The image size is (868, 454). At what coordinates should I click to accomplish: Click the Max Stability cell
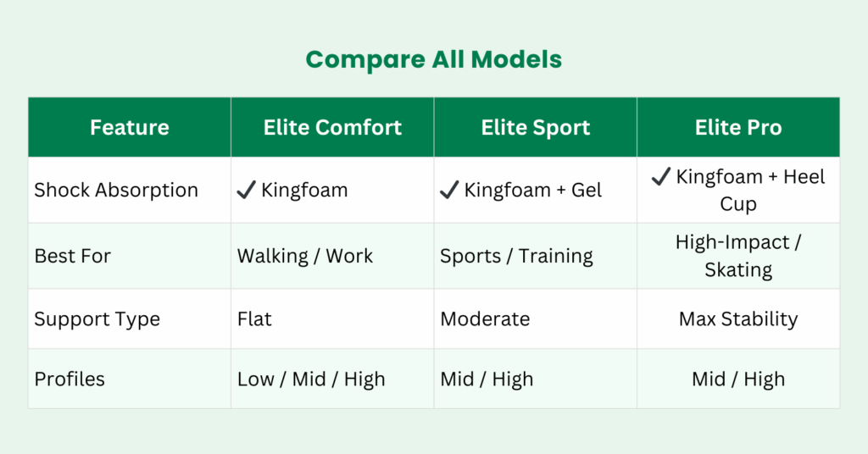[738, 319]
